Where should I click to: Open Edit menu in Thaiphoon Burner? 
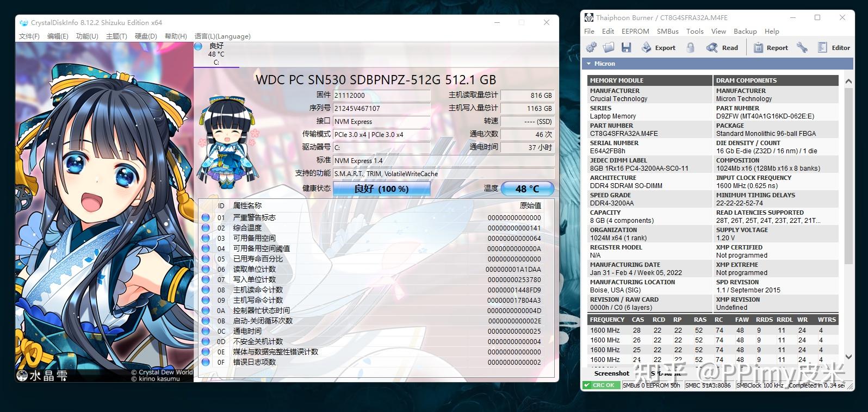pos(608,32)
